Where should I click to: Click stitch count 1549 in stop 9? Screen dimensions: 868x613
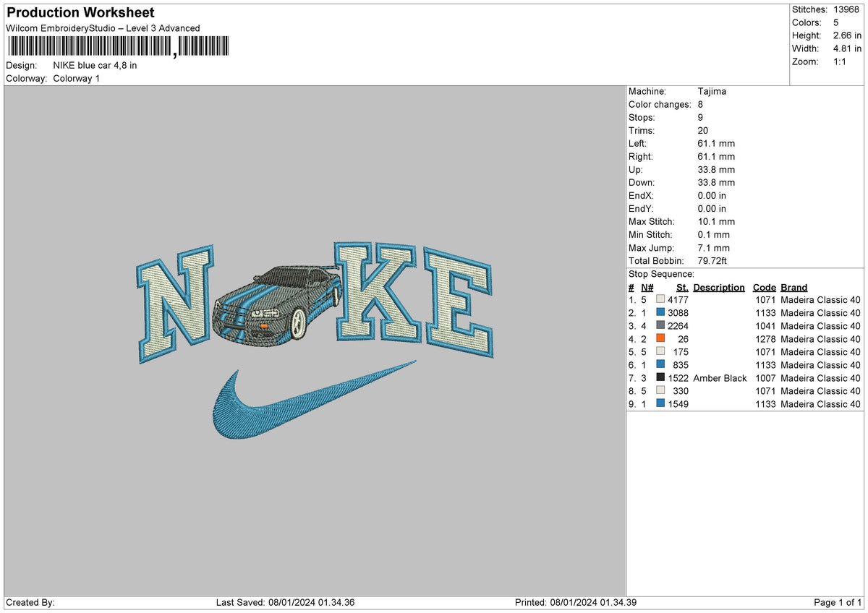[x=678, y=403]
